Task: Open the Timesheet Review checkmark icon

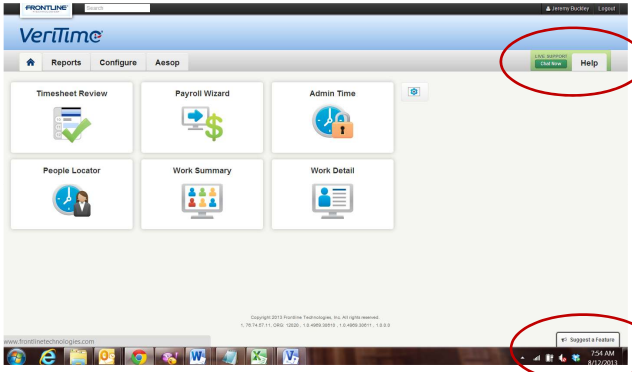Action: coord(72,124)
